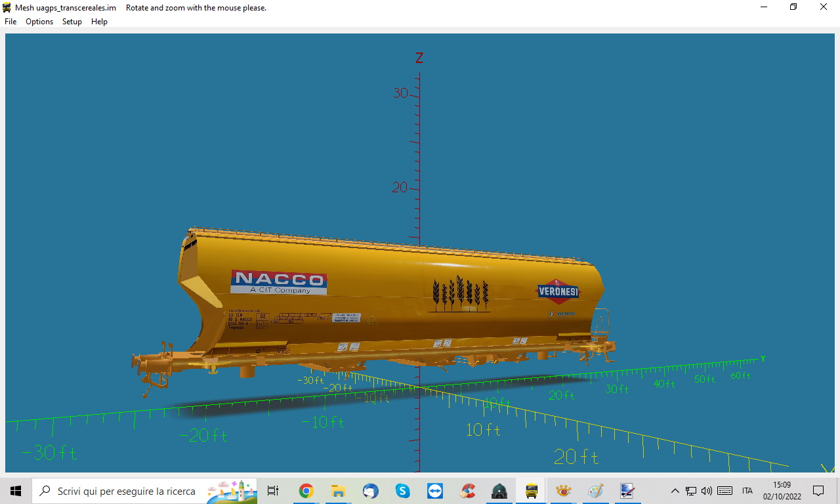This screenshot has height=504, width=840.
Task: Click the red Z axis label
Action: click(x=419, y=58)
